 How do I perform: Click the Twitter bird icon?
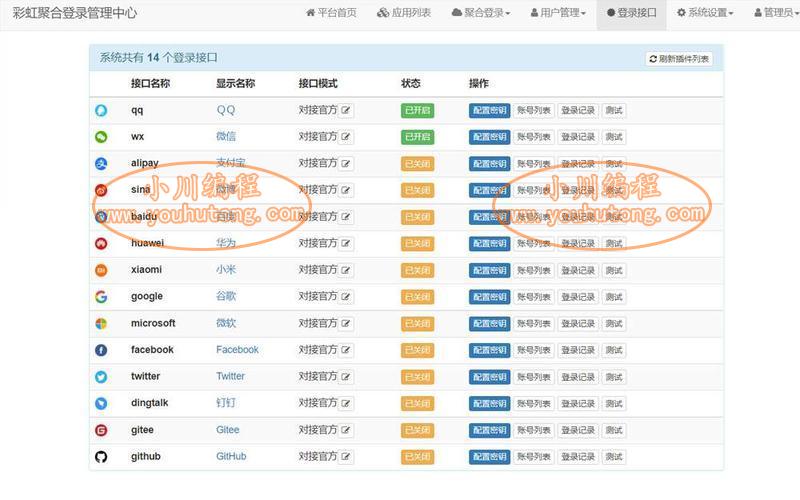pyautogui.click(x=101, y=377)
